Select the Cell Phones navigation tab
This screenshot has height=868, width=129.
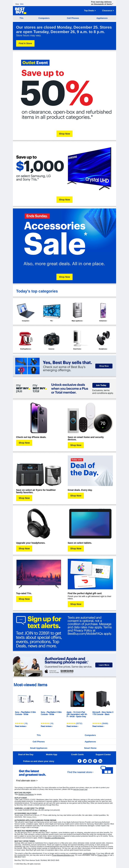coord(73,18)
